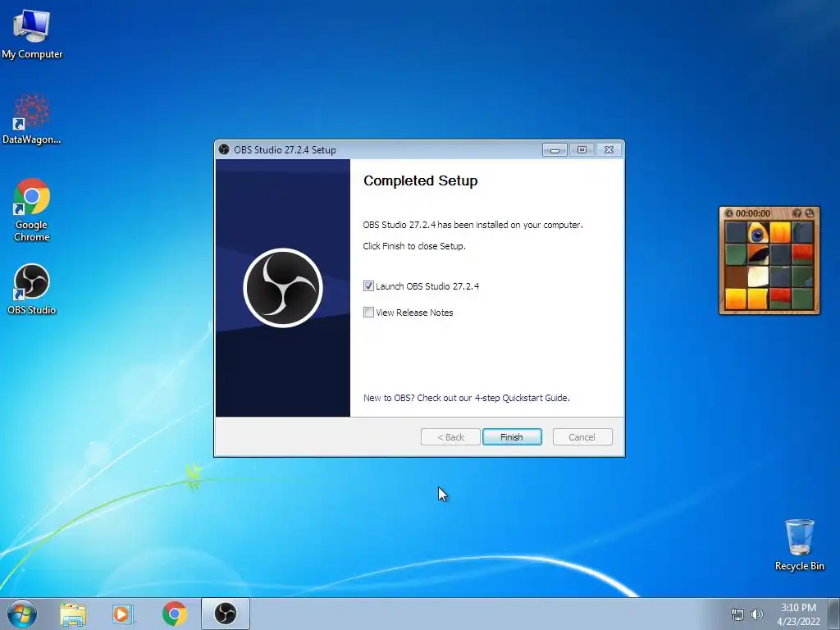
Task: Open the Windows Start menu orb
Action: [x=22, y=614]
